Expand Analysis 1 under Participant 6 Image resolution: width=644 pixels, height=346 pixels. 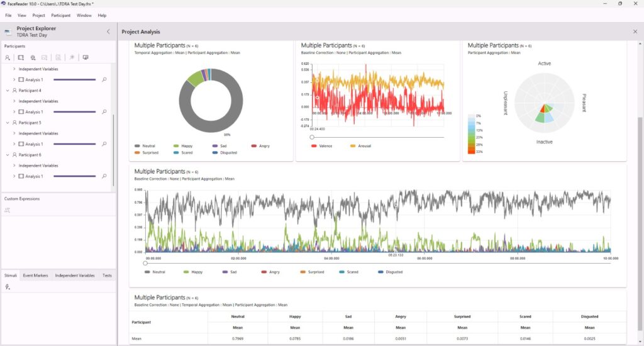point(14,176)
